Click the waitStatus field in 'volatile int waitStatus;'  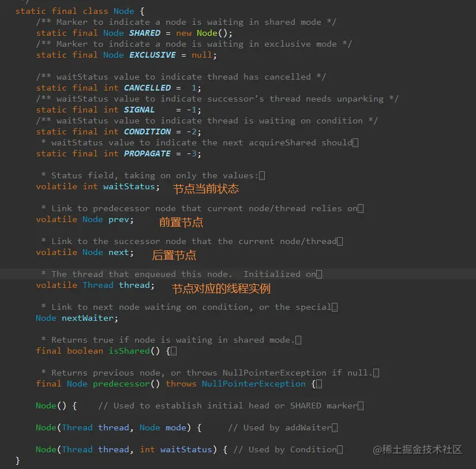(129, 186)
